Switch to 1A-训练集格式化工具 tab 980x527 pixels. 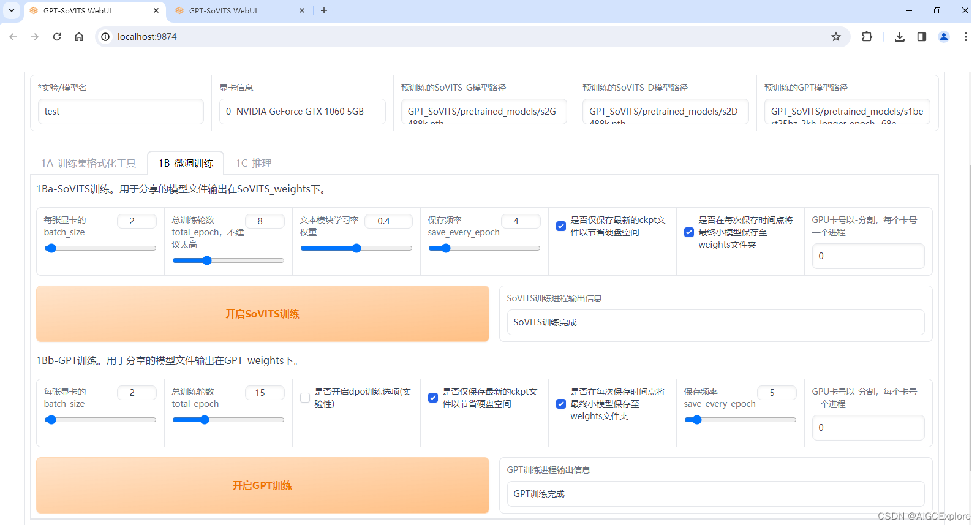coord(89,163)
